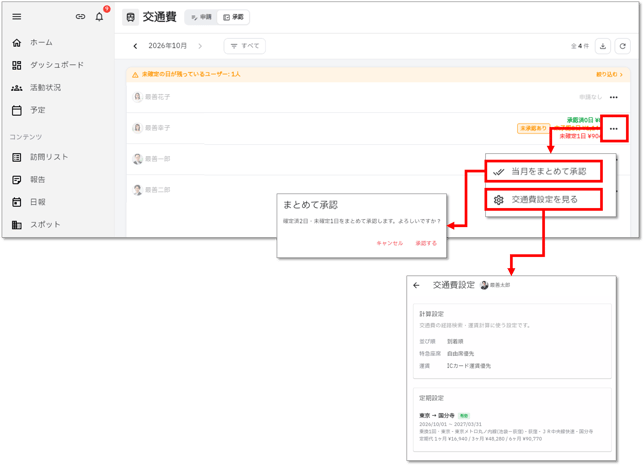Open three-dots menu in first user row (申請なし)
This screenshot has width=644, height=466.
[614, 97]
